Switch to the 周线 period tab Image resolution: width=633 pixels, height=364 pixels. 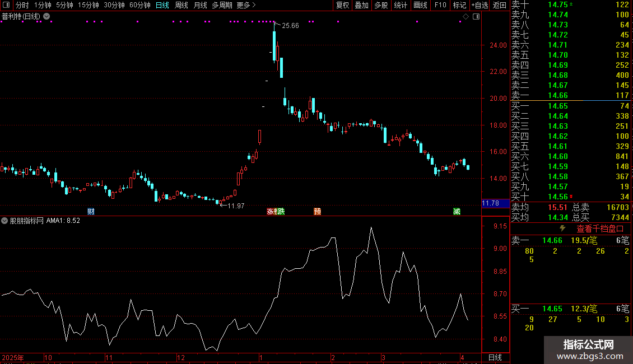(181, 5)
